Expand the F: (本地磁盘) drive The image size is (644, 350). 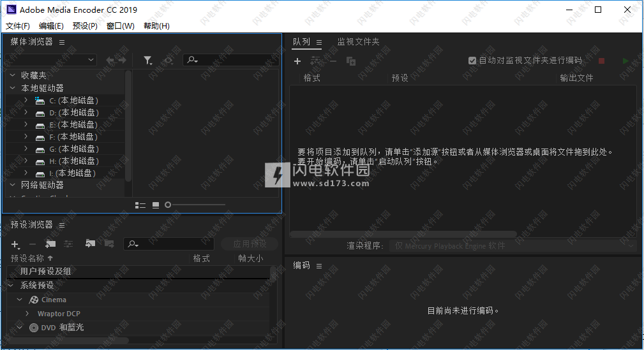26,136
